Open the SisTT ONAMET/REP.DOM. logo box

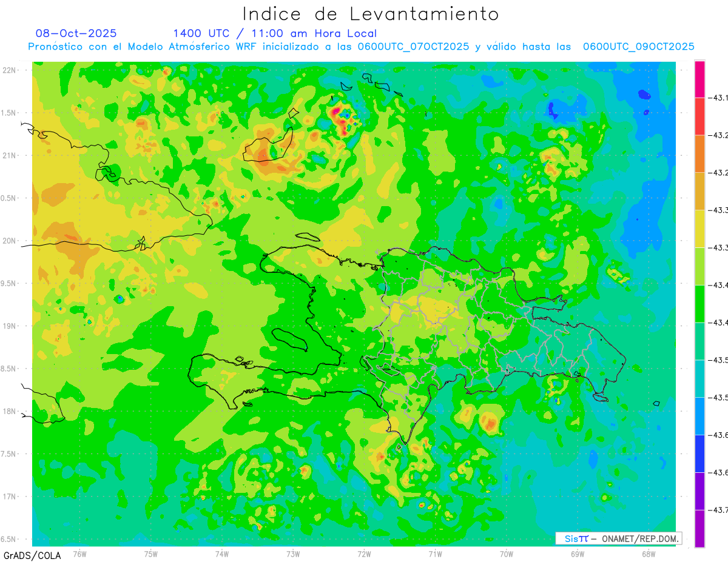[618, 538]
